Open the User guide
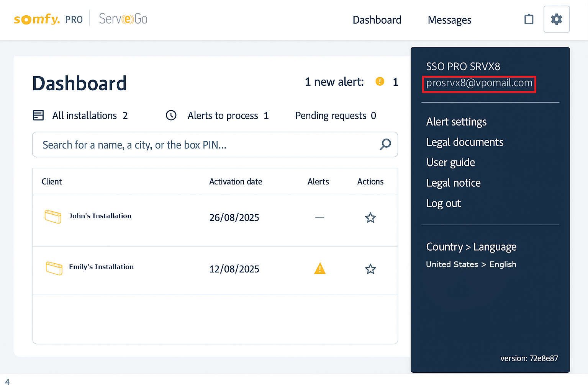The width and height of the screenshot is (588, 385). click(450, 162)
